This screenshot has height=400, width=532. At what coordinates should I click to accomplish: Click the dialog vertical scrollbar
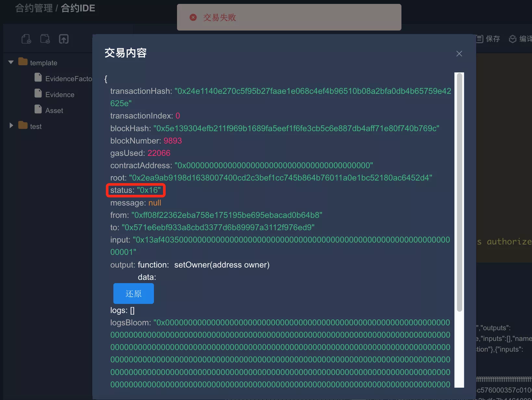[x=459, y=192]
